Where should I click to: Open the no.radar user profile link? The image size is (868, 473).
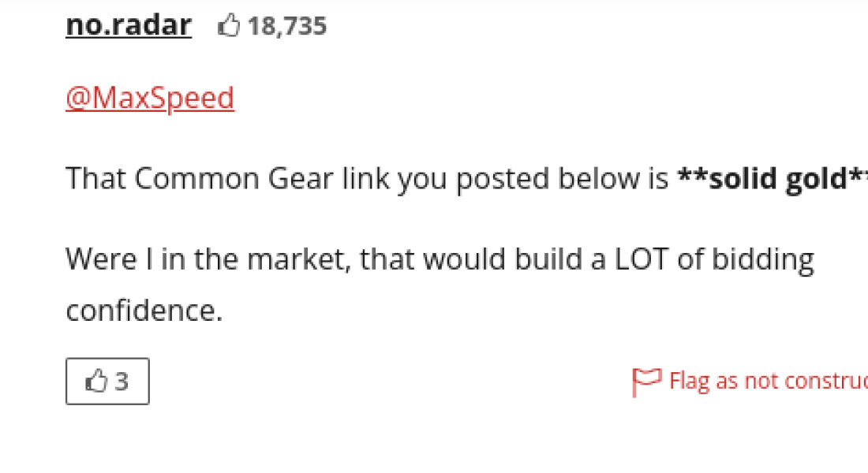click(x=129, y=25)
